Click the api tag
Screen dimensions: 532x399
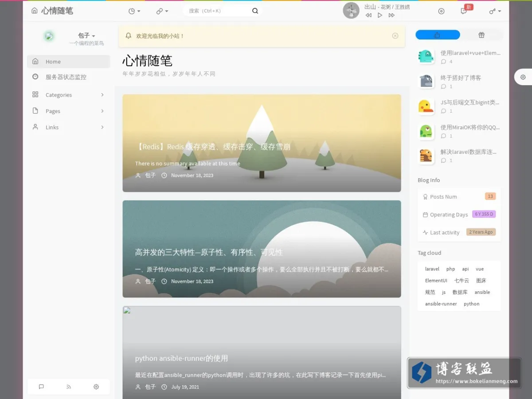point(465,269)
